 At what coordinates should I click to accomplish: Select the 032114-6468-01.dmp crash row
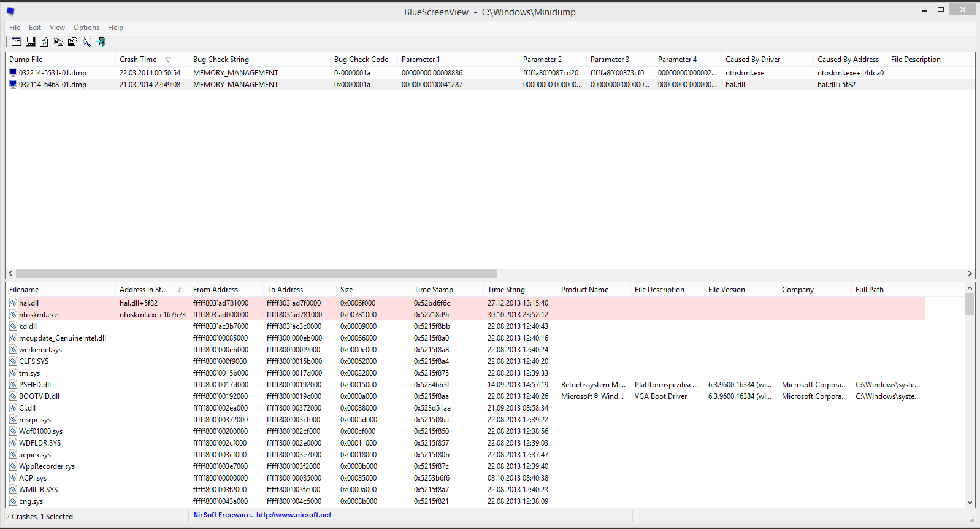(490, 84)
